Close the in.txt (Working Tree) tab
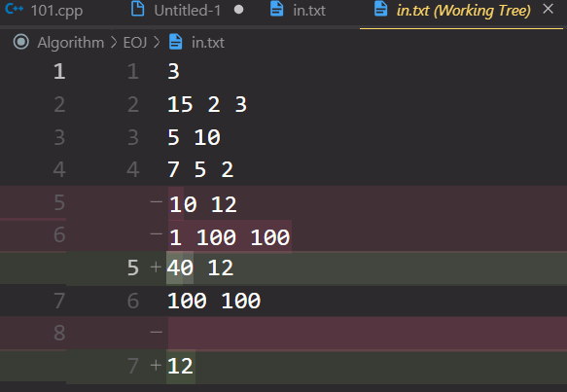The width and height of the screenshot is (567, 392). (549, 9)
